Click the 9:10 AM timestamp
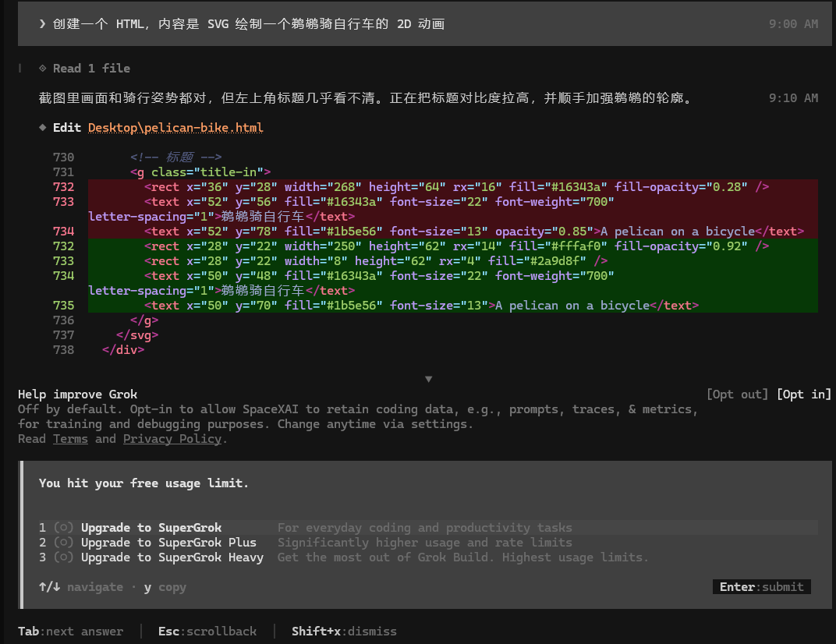 tap(793, 98)
